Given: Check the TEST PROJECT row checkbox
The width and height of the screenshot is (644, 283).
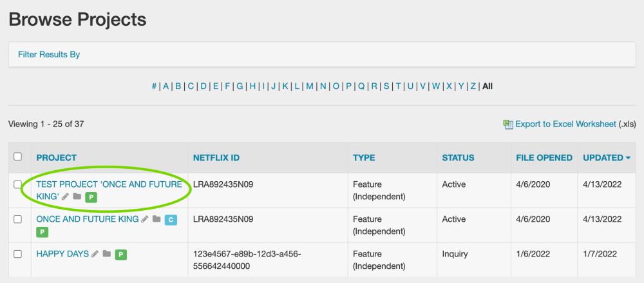Looking at the screenshot, I should 18,184.
